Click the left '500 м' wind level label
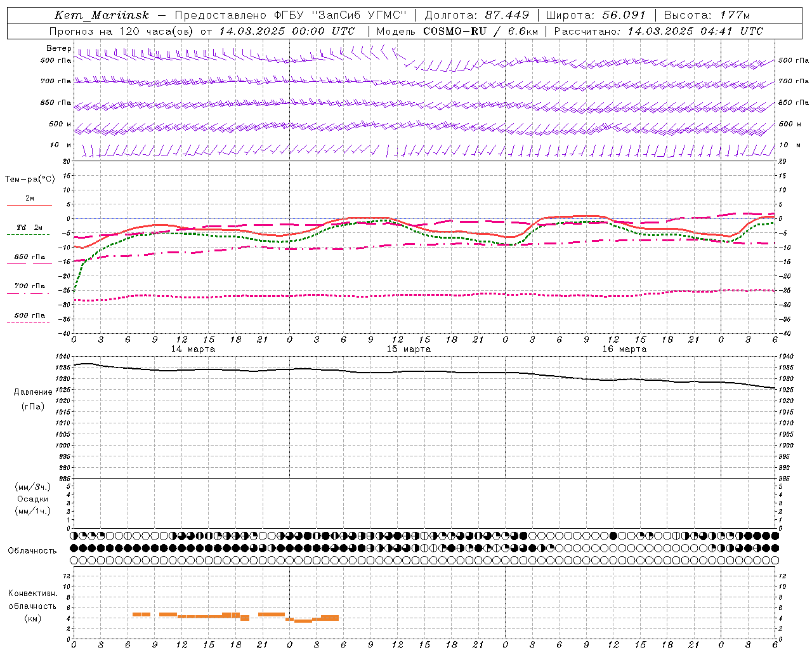 [x=60, y=124]
